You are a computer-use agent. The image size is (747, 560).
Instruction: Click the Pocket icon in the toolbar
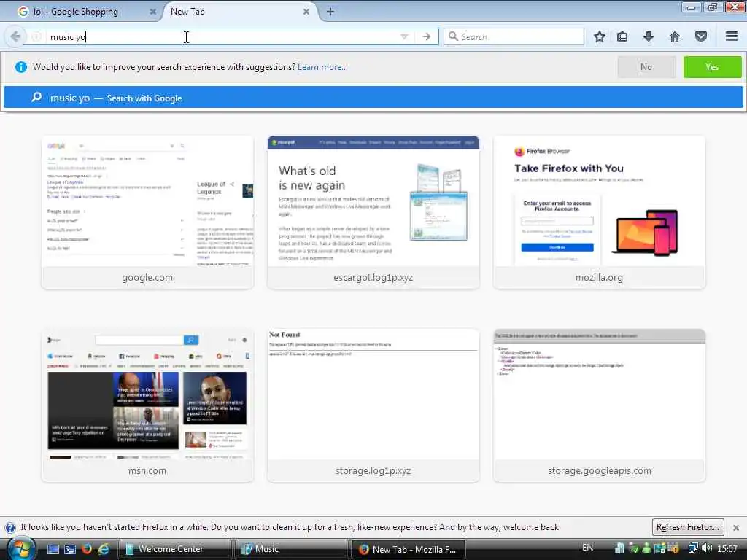[x=701, y=36]
